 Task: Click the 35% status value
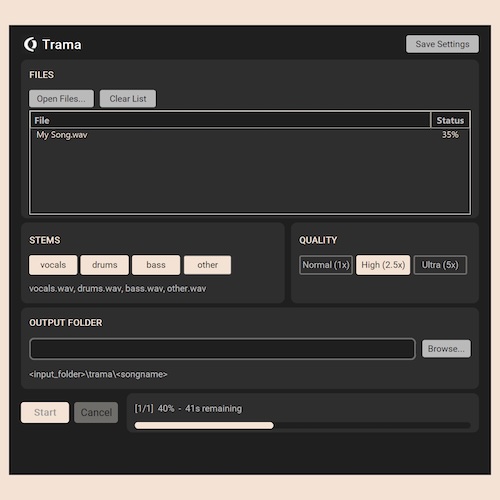click(450, 135)
